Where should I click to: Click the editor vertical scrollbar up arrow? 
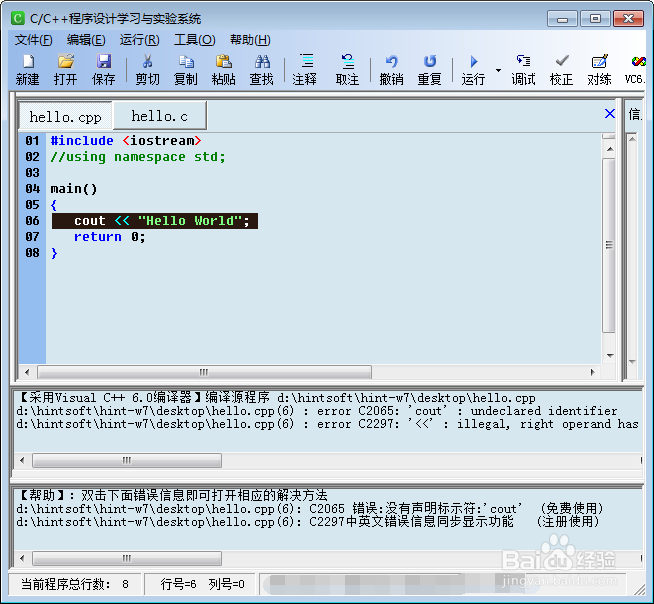(610, 149)
